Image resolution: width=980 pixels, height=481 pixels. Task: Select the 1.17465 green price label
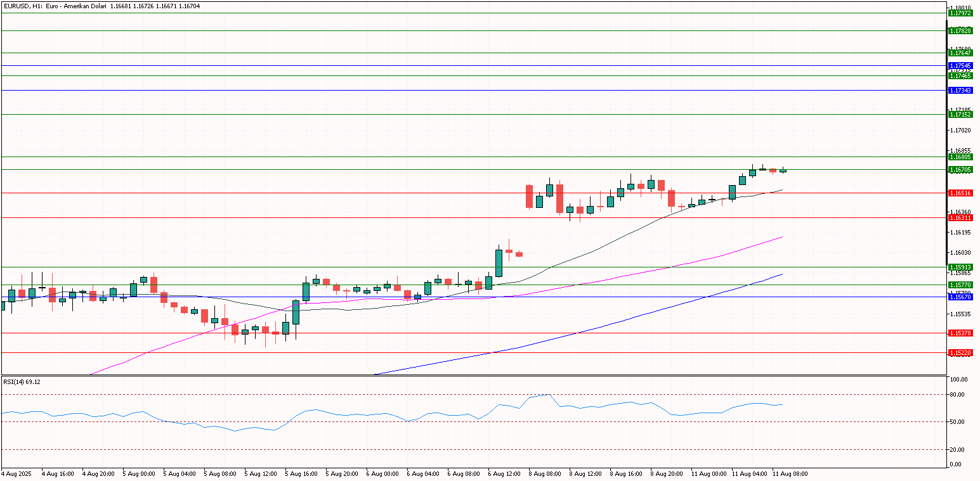click(x=960, y=75)
